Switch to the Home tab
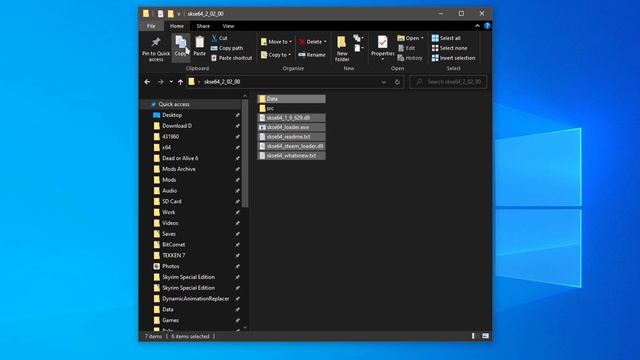This screenshot has width=640, height=360. 177,26
